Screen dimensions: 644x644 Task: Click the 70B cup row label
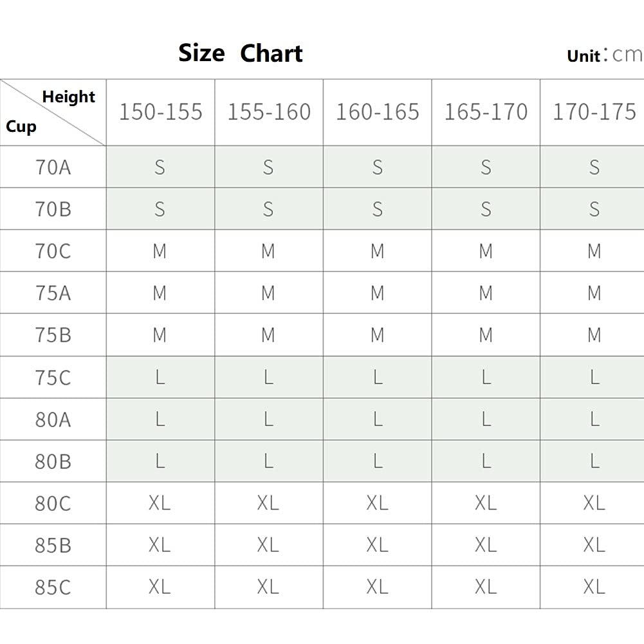point(53,209)
